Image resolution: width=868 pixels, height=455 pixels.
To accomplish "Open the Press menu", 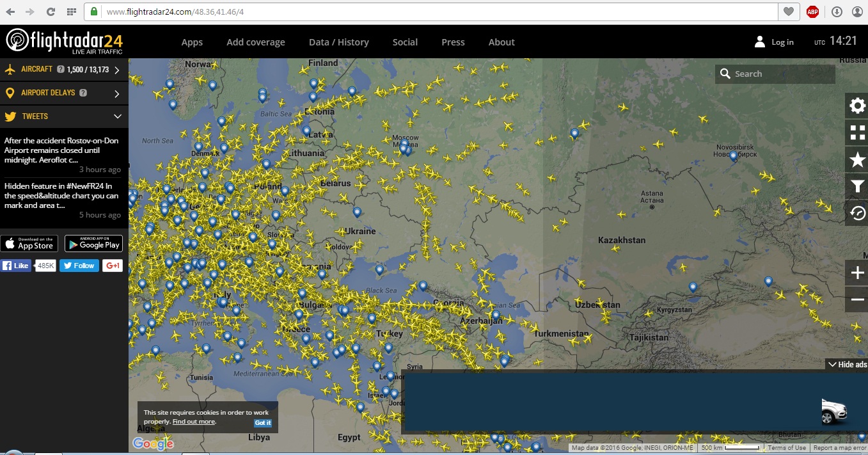I will pyautogui.click(x=453, y=42).
